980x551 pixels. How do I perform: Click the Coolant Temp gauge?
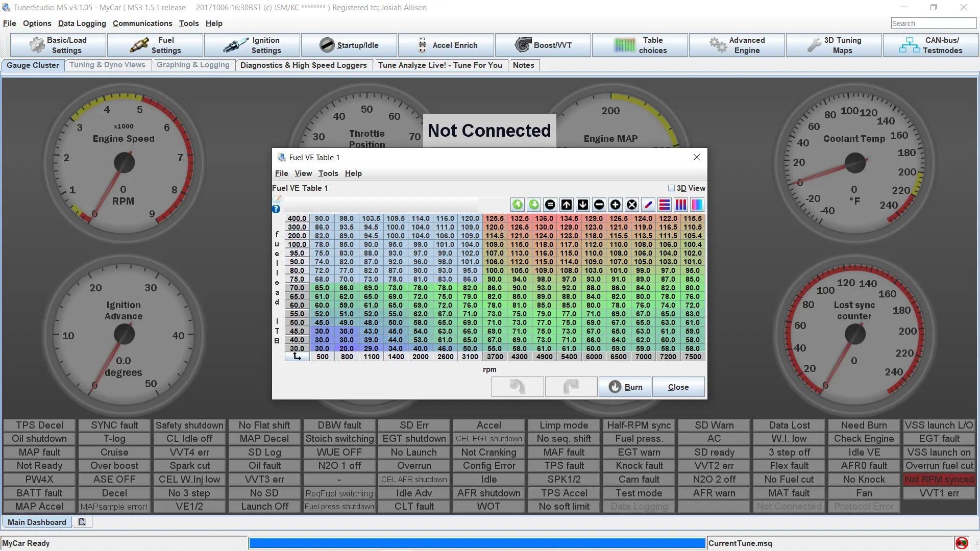point(855,163)
